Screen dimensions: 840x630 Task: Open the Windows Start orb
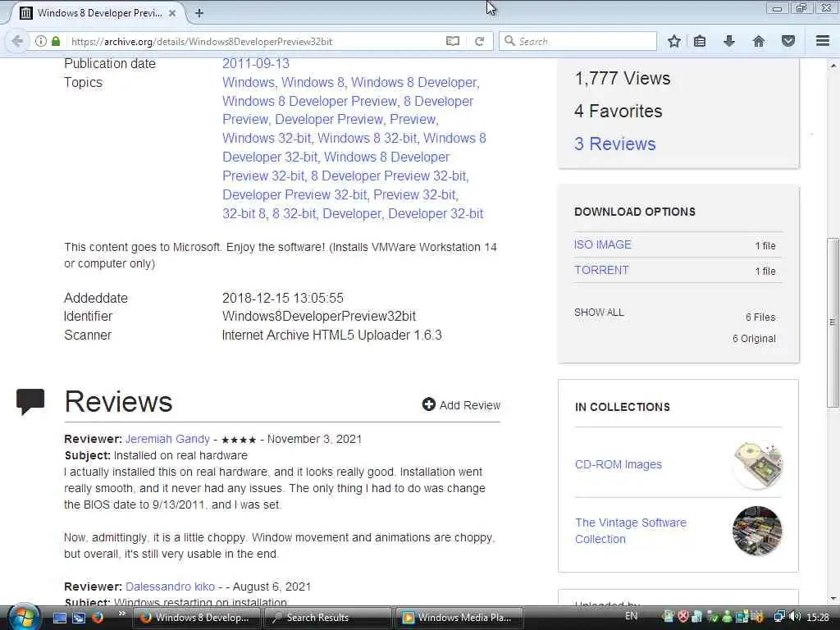pos(24,617)
